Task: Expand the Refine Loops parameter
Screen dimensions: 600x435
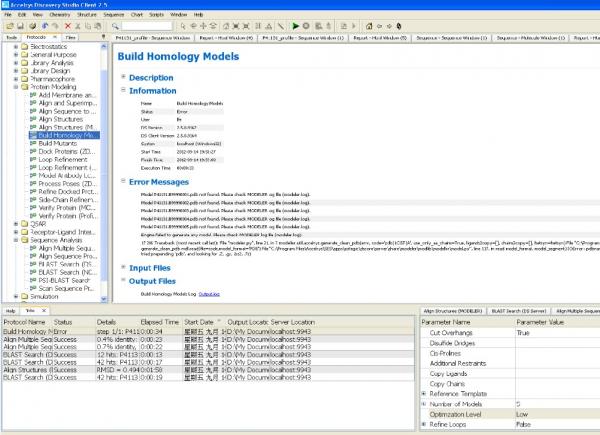Action: tap(424, 424)
